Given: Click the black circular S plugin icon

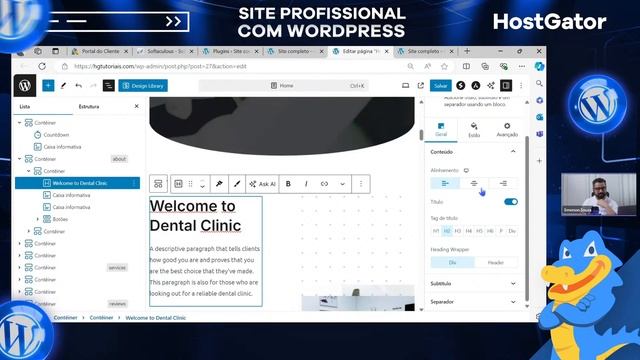Looking at the screenshot, I should 461,86.
